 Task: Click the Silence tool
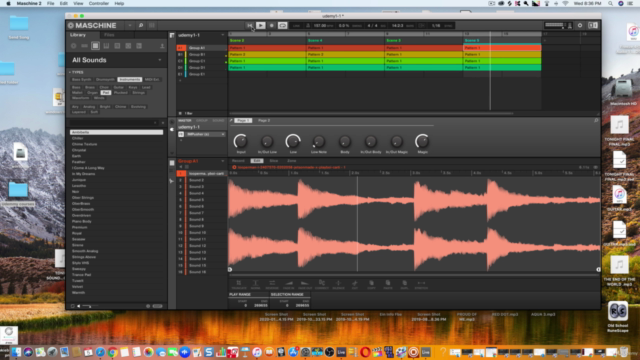(x=338, y=284)
